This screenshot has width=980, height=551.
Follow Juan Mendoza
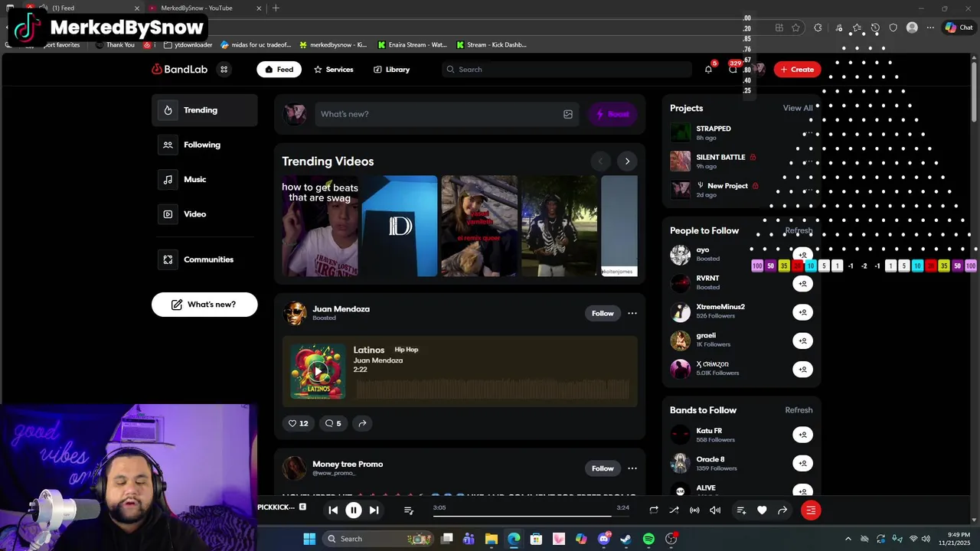click(603, 313)
